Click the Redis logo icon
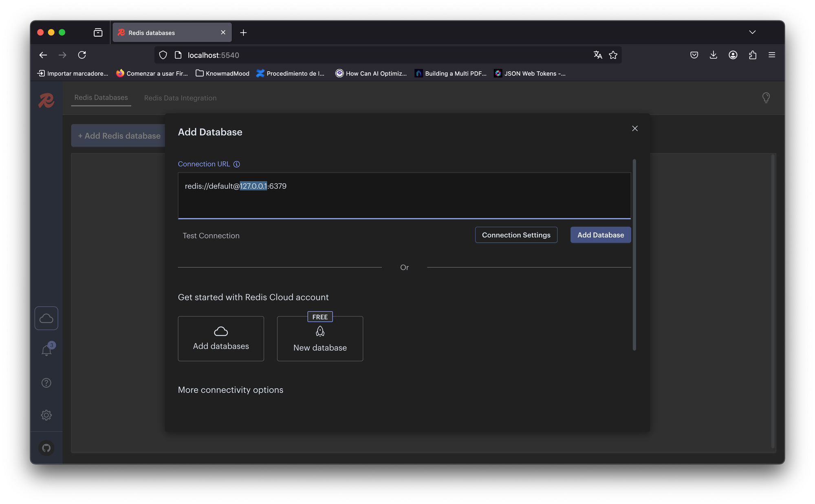The image size is (815, 504). 46,100
